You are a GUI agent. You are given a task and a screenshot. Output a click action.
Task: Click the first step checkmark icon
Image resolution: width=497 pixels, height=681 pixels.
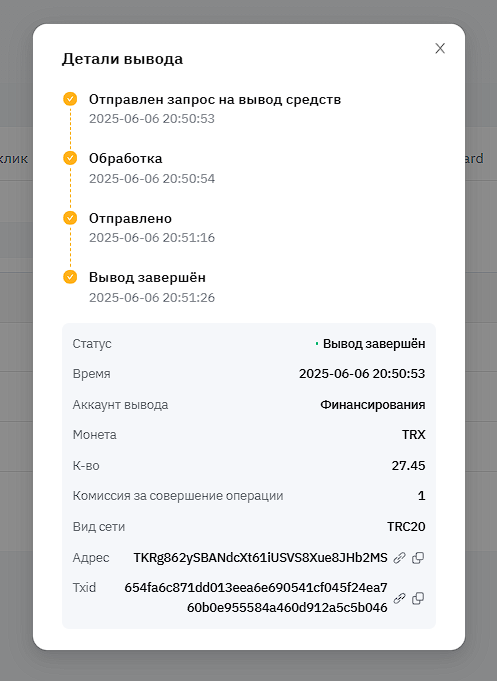(70, 99)
